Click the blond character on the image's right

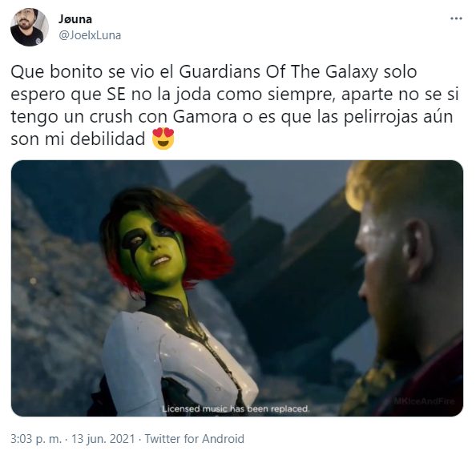pos(407,288)
